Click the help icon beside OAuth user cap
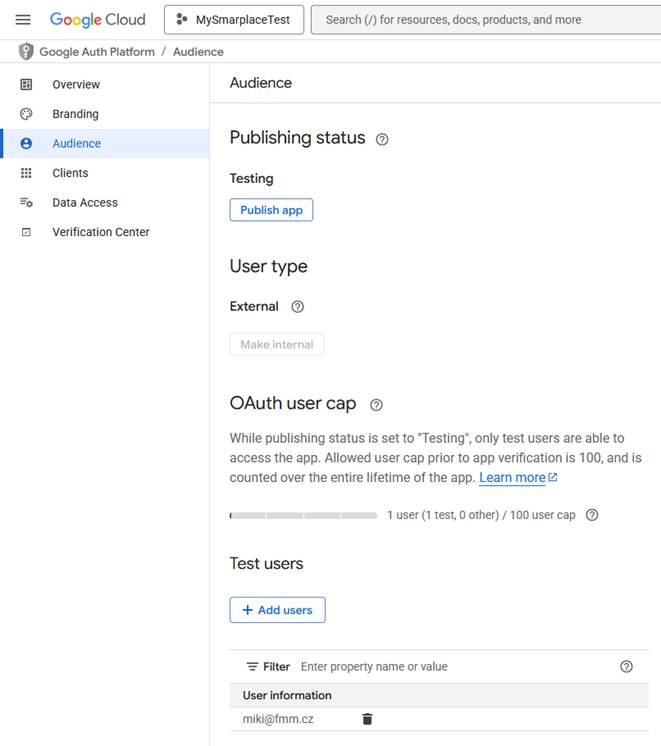 [x=376, y=405]
